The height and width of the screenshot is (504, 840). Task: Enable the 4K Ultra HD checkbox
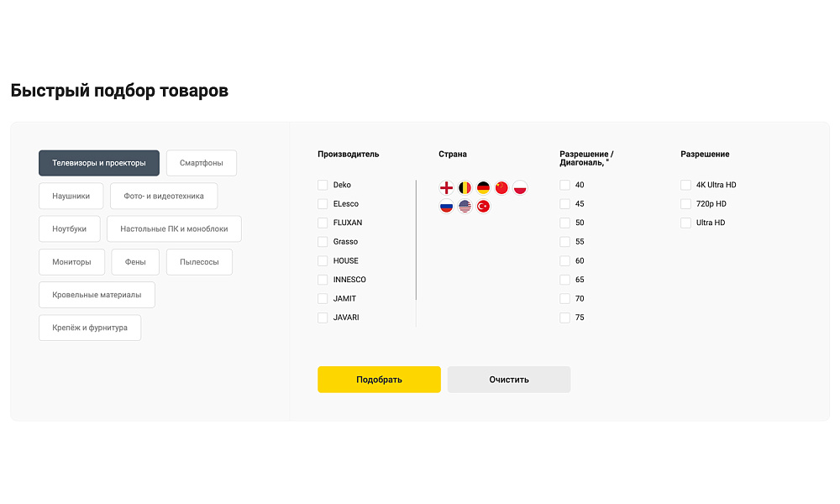[x=685, y=185]
